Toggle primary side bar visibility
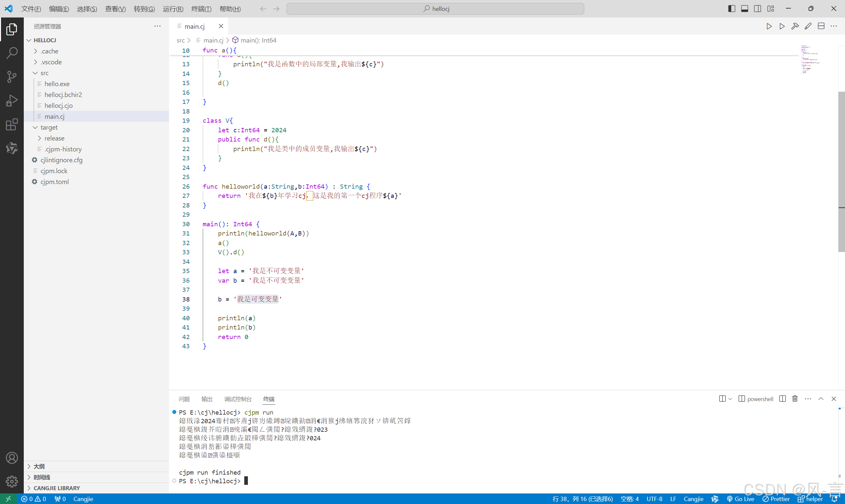The height and width of the screenshot is (504, 845). click(x=731, y=9)
